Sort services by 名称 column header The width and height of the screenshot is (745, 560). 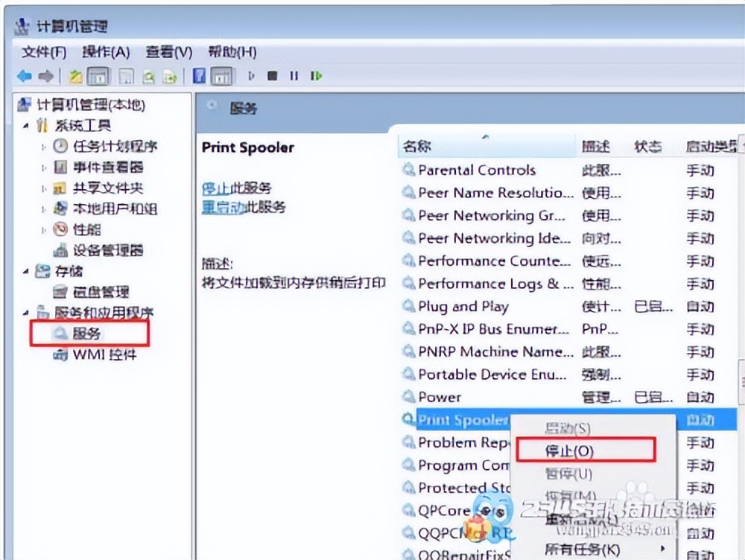487,146
